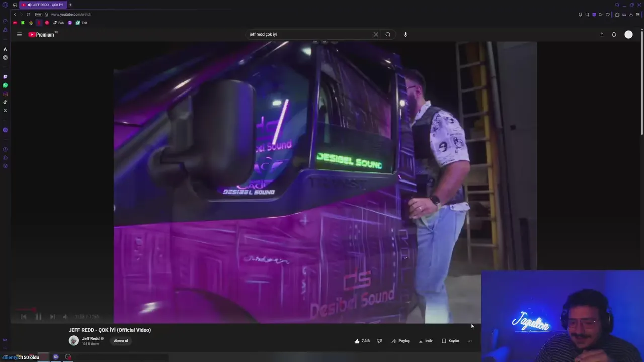644x362 pixels.
Task: Open browser downloads toolbar icon
Action: pyautogui.click(x=631, y=15)
